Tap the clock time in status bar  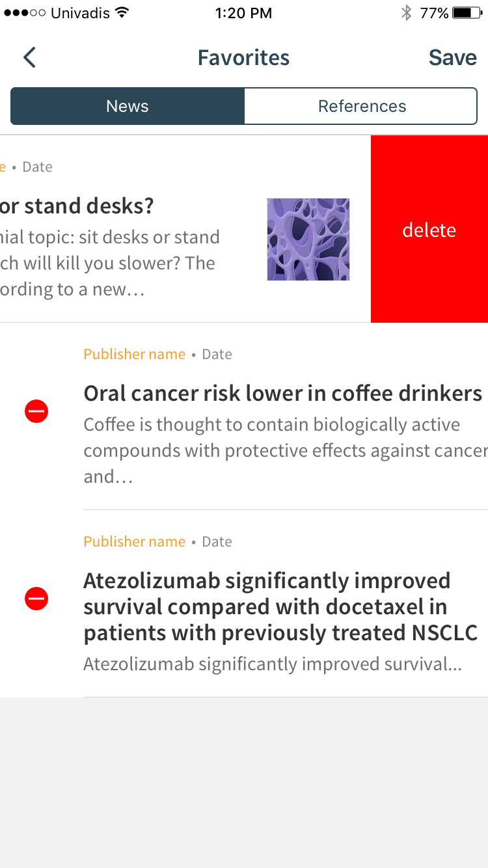[x=243, y=12]
